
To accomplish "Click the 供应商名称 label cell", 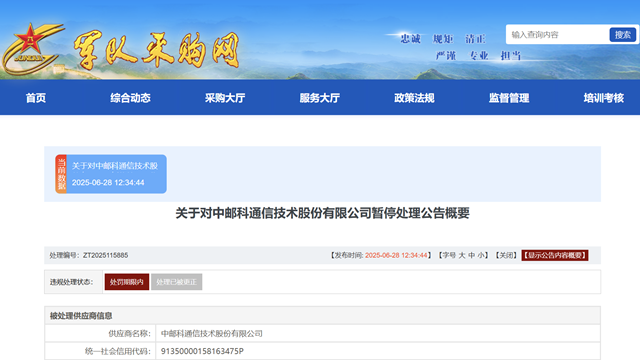I will pyautogui.click(x=100, y=333).
